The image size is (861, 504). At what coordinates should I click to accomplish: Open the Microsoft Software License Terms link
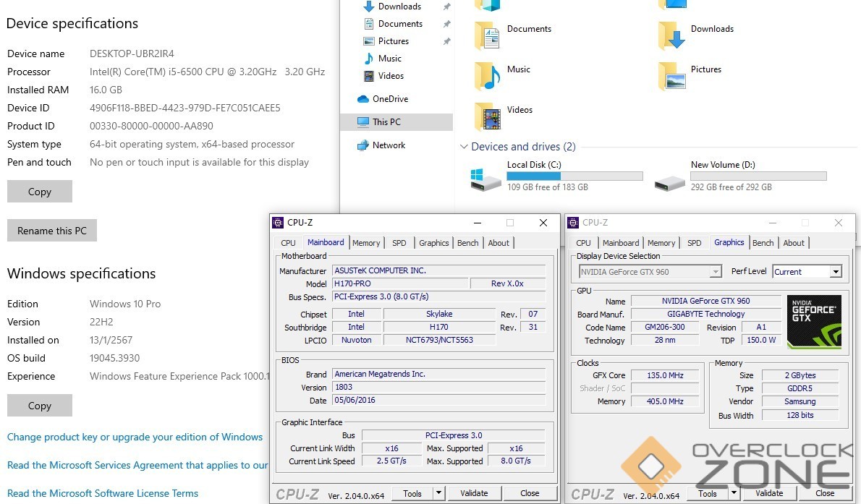pos(103,493)
